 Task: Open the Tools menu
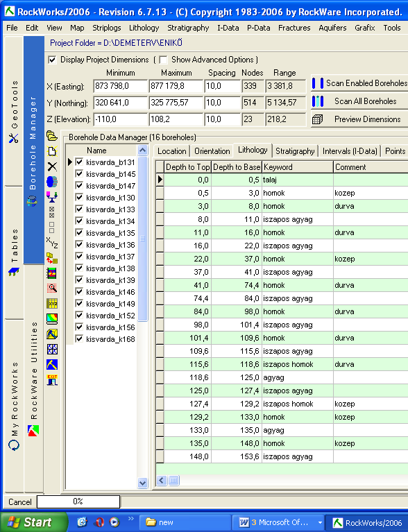coord(392,28)
